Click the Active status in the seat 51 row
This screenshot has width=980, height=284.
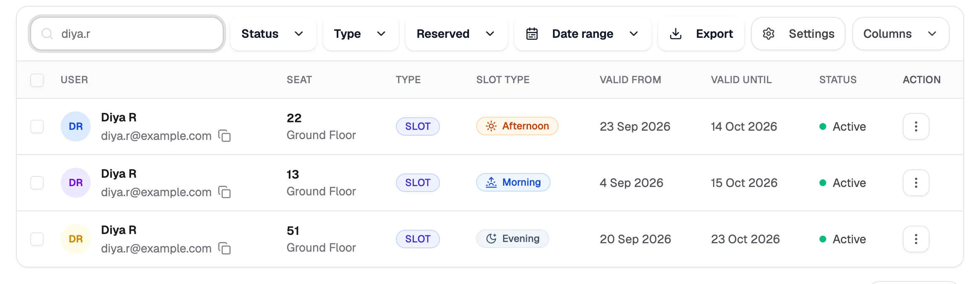click(843, 239)
